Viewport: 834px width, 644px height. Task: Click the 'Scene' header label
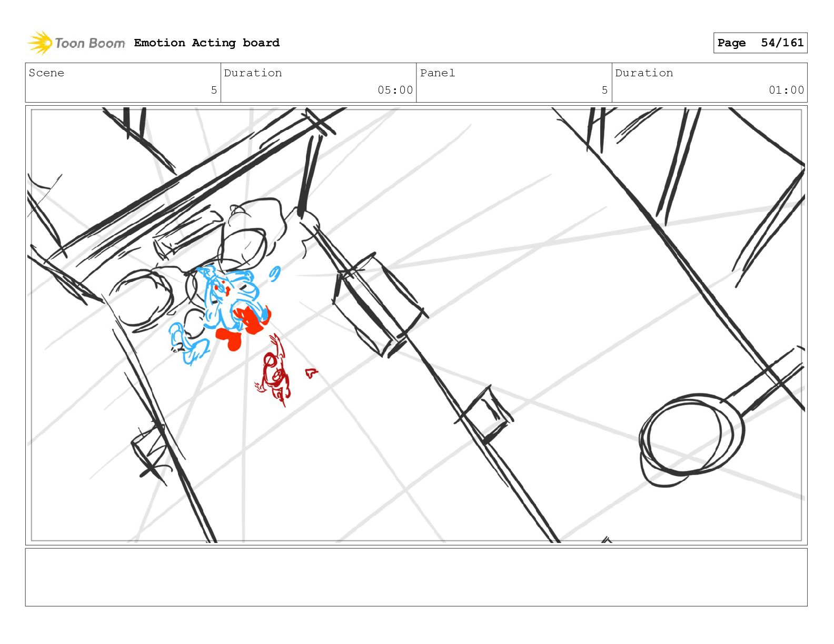[x=46, y=73]
